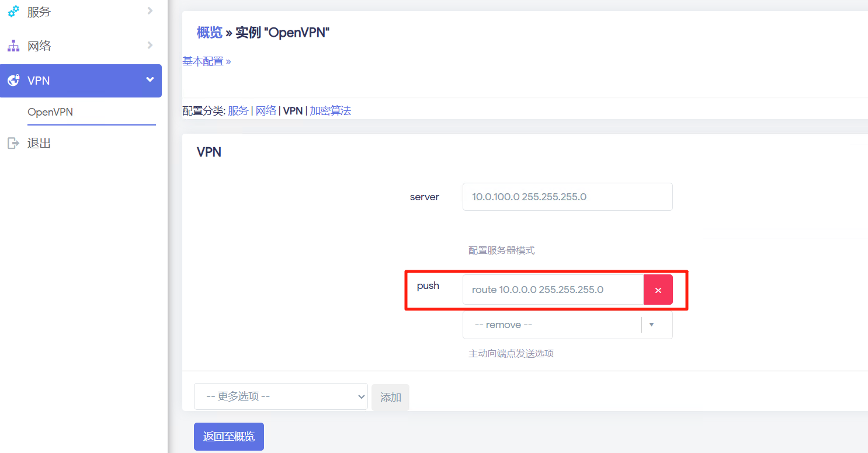Viewport: 868px width, 453px height.
Task: Click the 返回至概览 button
Action: (x=228, y=437)
